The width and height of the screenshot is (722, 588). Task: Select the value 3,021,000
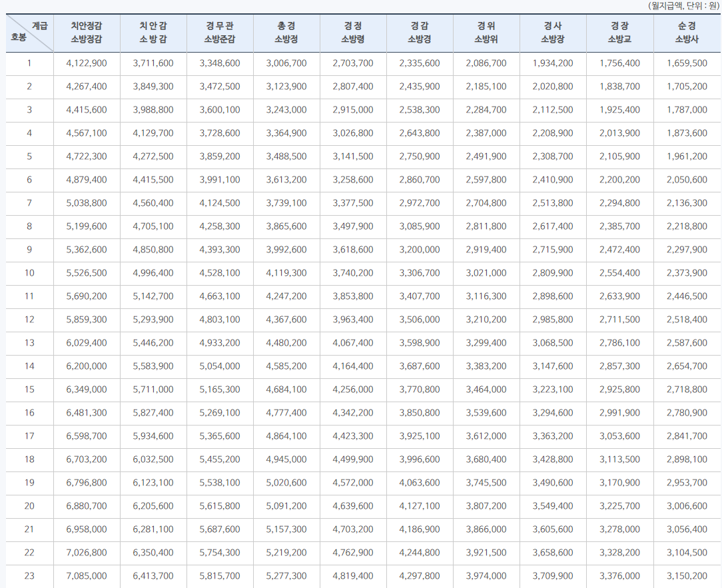[486, 273]
